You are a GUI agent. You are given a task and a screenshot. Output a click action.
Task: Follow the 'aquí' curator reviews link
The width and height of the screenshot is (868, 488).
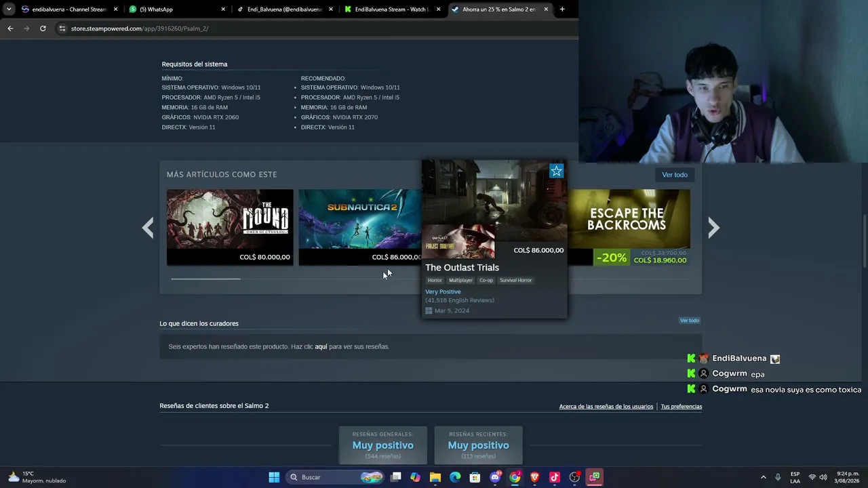pos(321,346)
